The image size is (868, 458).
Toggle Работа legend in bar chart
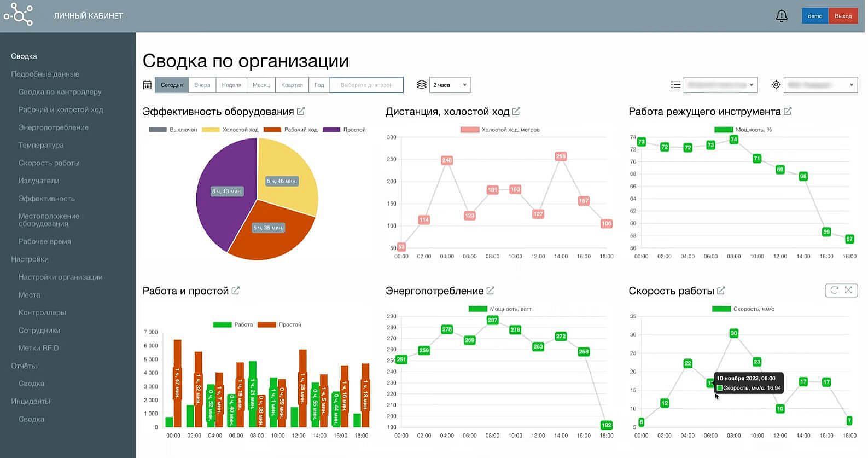tap(233, 324)
